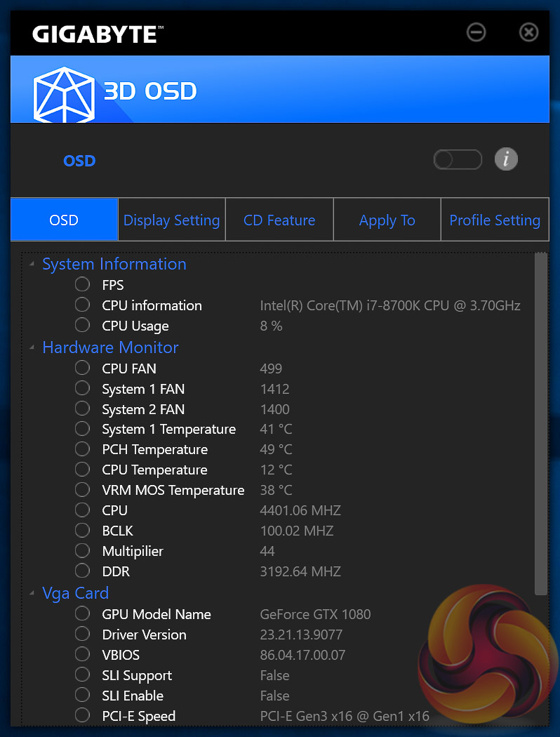Go to the Apply To tab
The height and width of the screenshot is (737, 560).
(387, 220)
